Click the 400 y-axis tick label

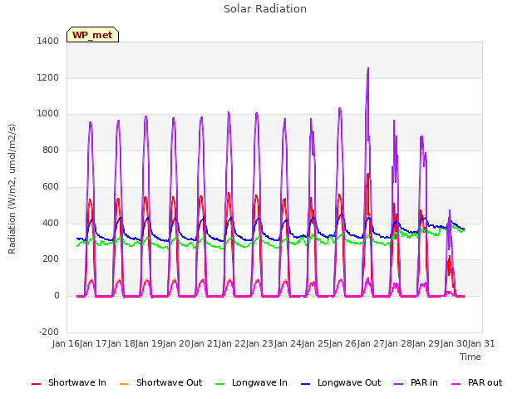51,224
